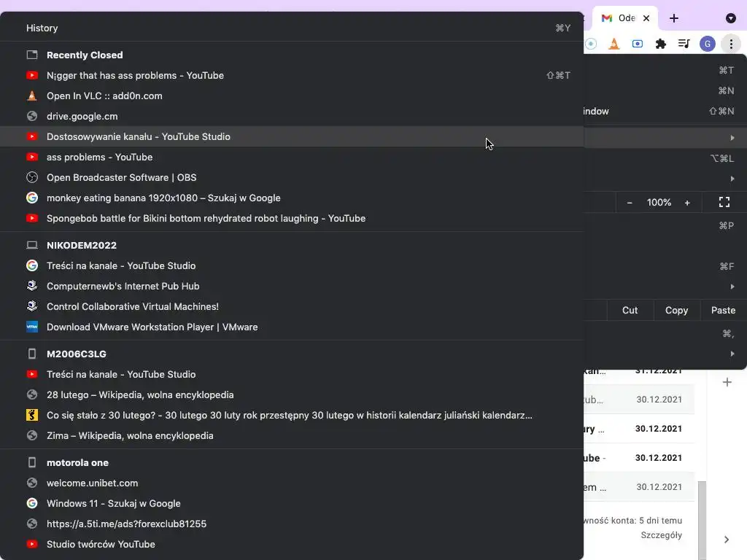Click Gmail side panel plus add-on button
This screenshot has width=747, height=560.
[x=727, y=382]
